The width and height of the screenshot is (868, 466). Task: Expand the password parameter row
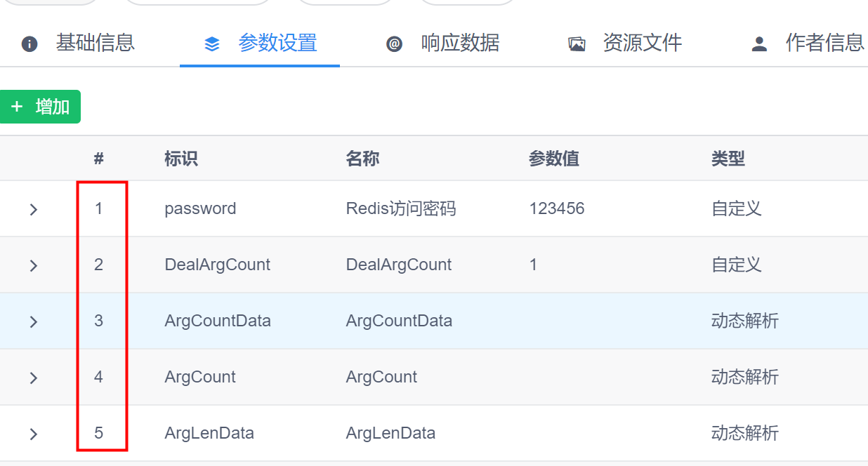pos(33,209)
